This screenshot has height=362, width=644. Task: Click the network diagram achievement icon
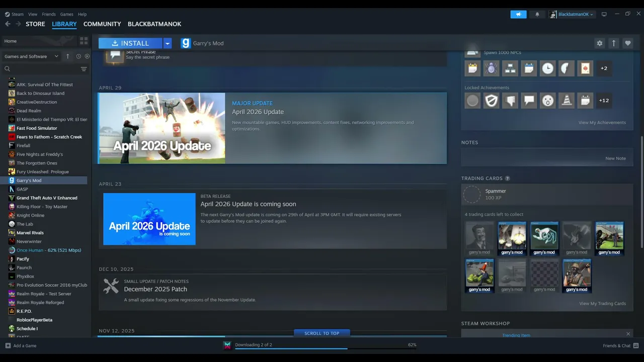(510, 68)
